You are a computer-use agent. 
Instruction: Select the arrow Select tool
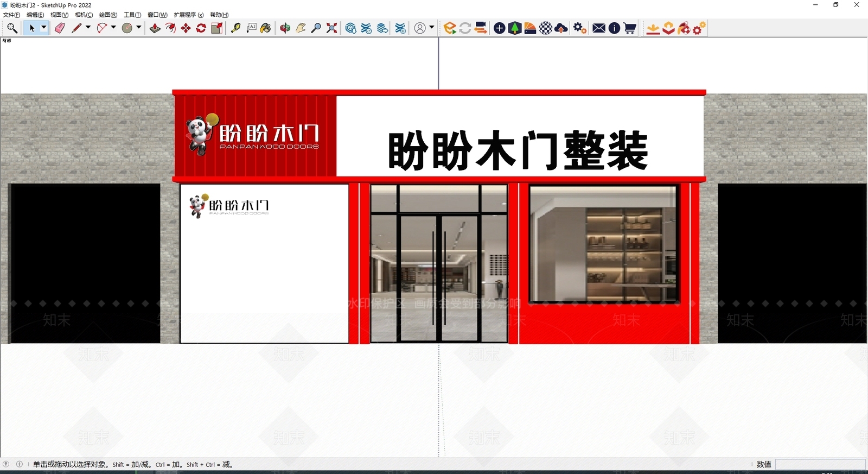[x=31, y=28]
